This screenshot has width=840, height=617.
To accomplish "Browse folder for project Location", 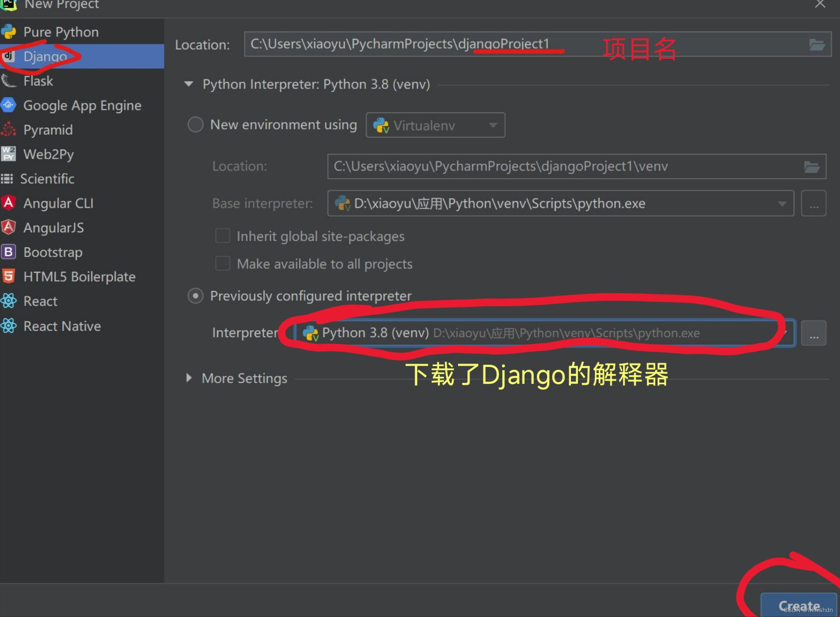I will tap(817, 45).
